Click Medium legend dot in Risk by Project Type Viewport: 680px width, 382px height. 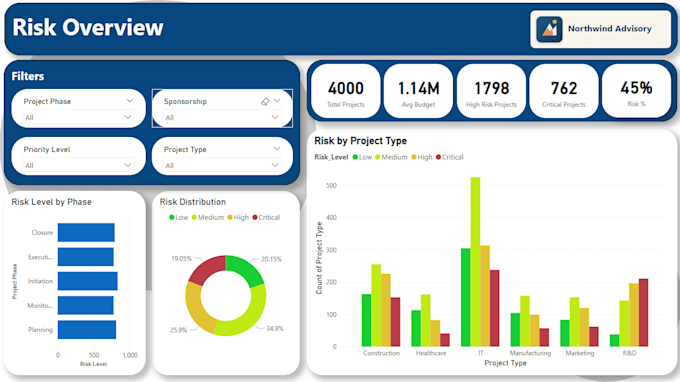point(378,157)
